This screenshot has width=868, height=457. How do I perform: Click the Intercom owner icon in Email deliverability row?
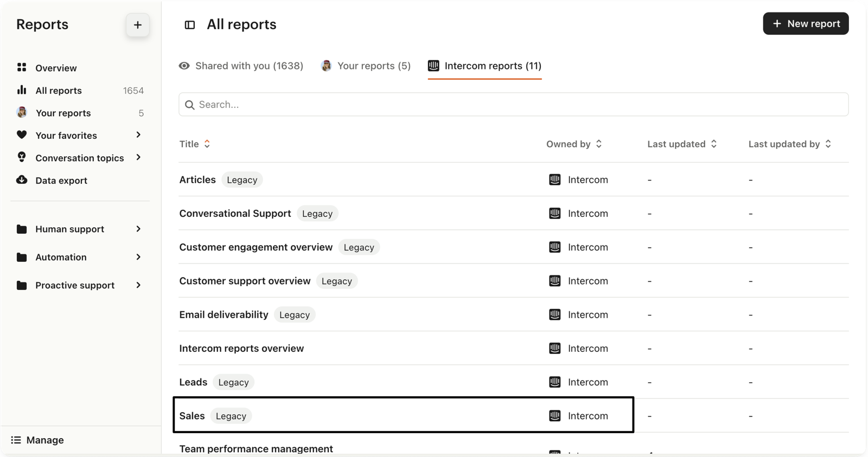554,314
